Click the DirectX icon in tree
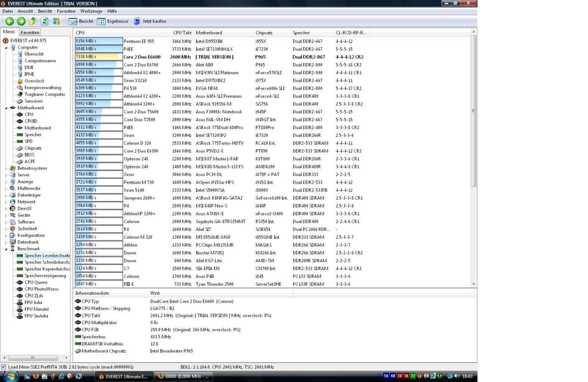The width and height of the screenshot is (588, 382). [x=13, y=208]
